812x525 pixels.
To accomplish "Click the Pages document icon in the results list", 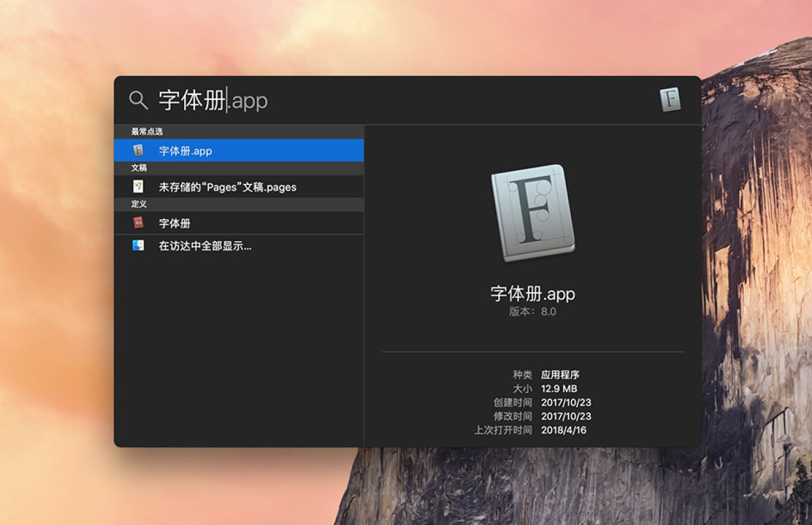I will (x=138, y=187).
